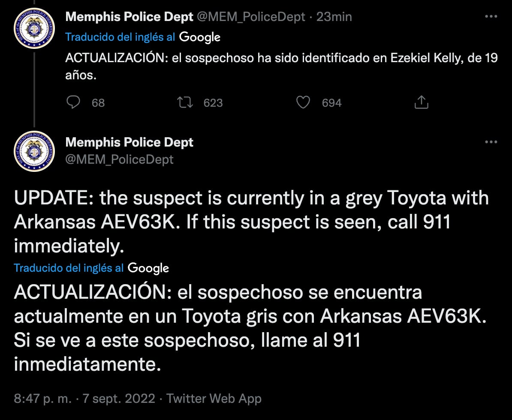Image resolution: width=512 pixels, height=420 pixels.
Task: Retweet the Ezekiel Kelly identification tweet
Action: (185, 102)
